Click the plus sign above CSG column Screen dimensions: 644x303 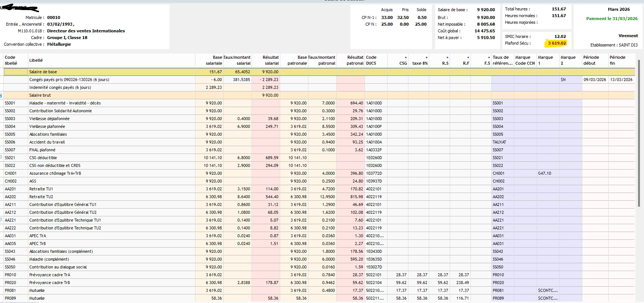coord(405,57)
